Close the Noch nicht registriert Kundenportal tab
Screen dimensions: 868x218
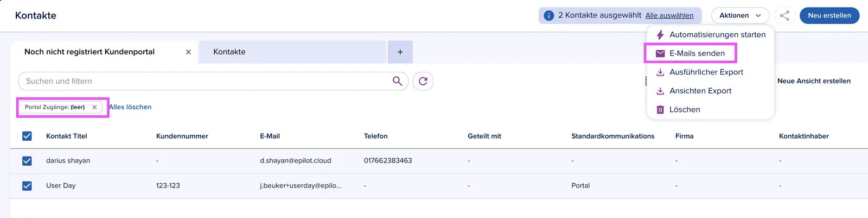[188, 52]
